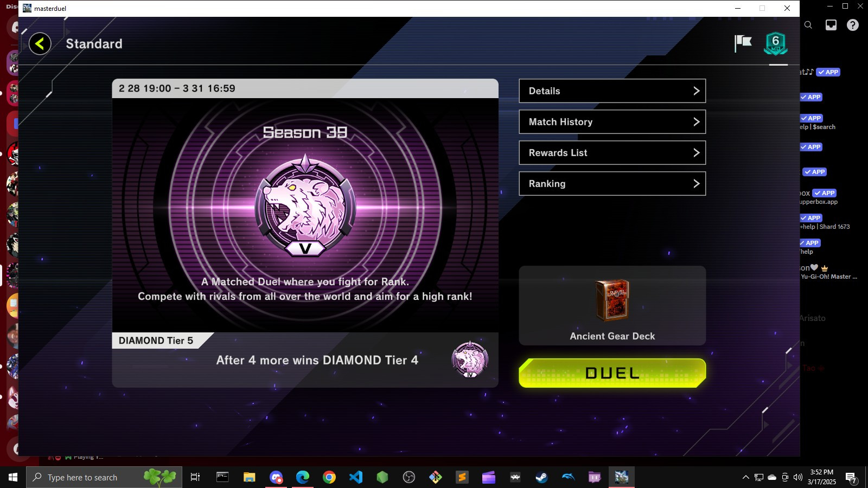The width and height of the screenshot is (868, 488).
Task: Open Rewards List
Action: pyautogui.click(x=612, y=153)
